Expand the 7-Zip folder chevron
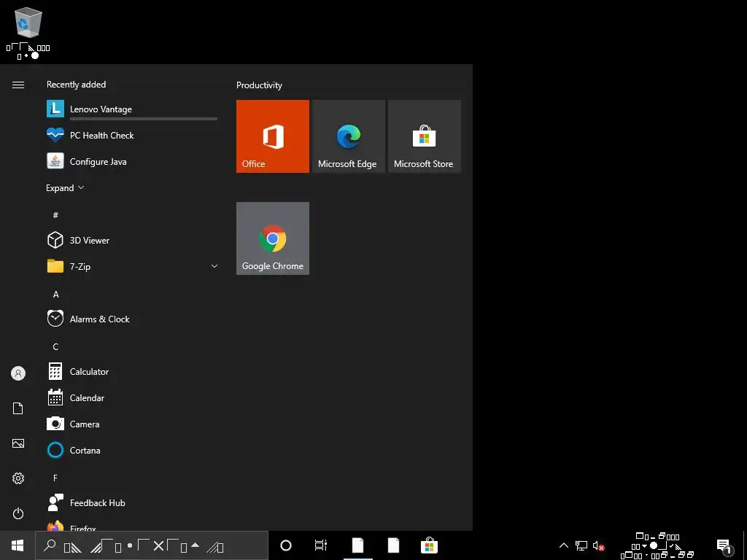The height and width of the screenshot is (560, 747). coord(214,266)
